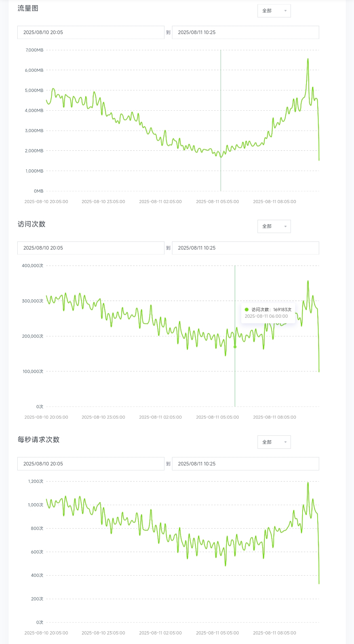Click the 流量图 end date field
The height and width of the screenshot is (644, 354).
pyautogui.click(x=245, y=32)
